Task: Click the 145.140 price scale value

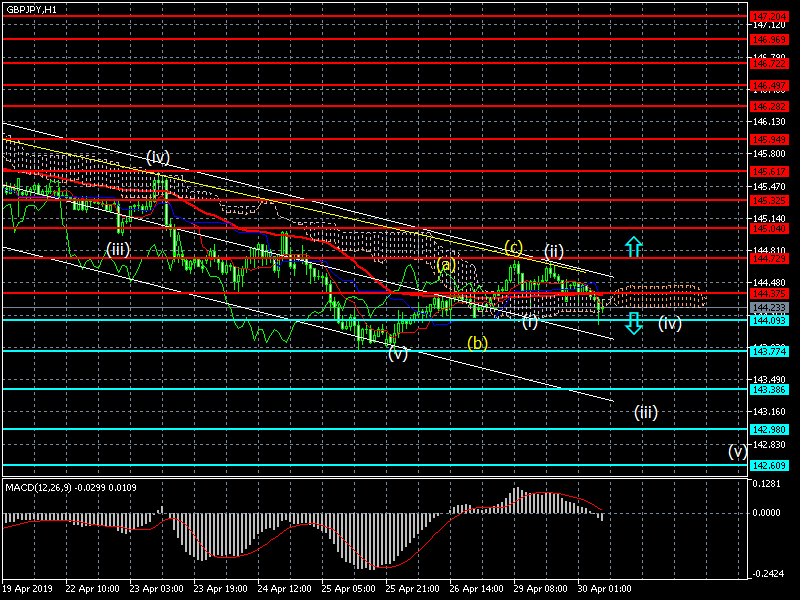Action: click(769, 218)
